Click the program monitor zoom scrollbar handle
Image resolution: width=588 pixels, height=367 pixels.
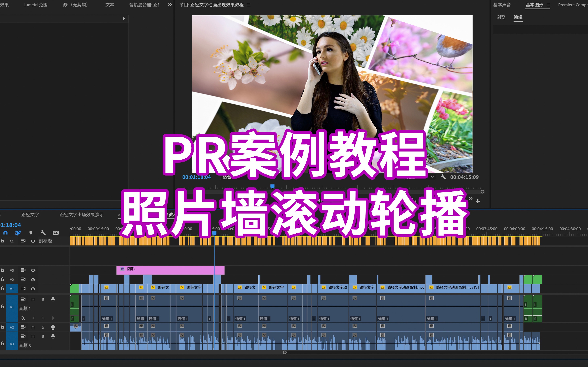click(x=482, y=192)
